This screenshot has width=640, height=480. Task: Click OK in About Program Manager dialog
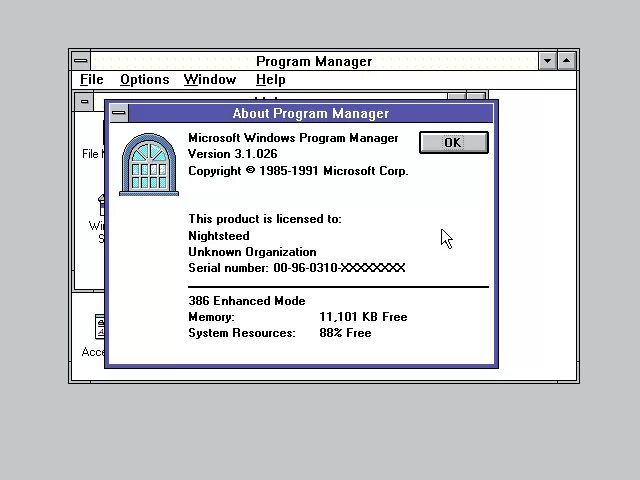453,142
